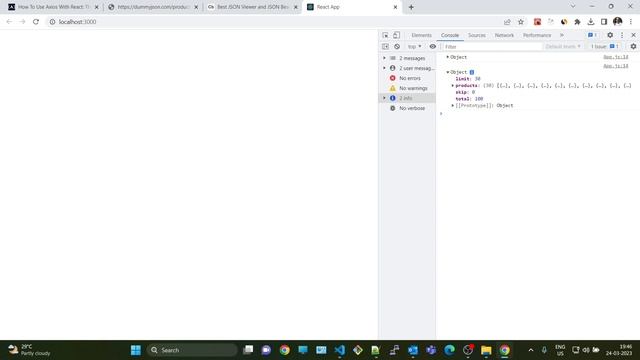Open the JavaScript context 'top' dropdown
Viewport: 640px width, 360px height.
tap(415, 47)
